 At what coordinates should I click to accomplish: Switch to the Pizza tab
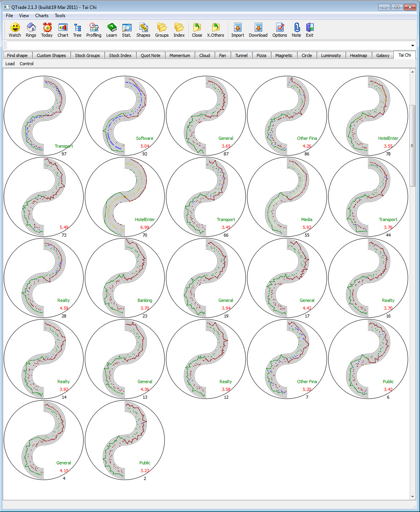click(x=261, y=55)
